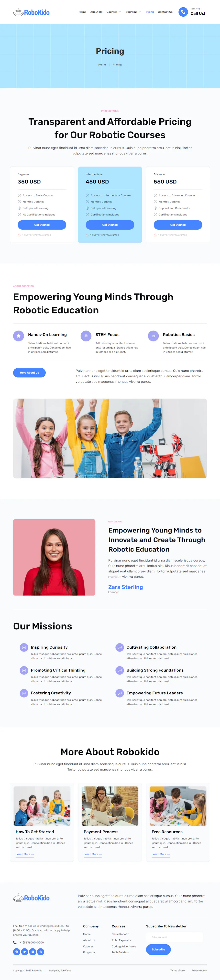Expand the Programs dropdown menu
The image size is (220, 980).
tap(132, 12)
